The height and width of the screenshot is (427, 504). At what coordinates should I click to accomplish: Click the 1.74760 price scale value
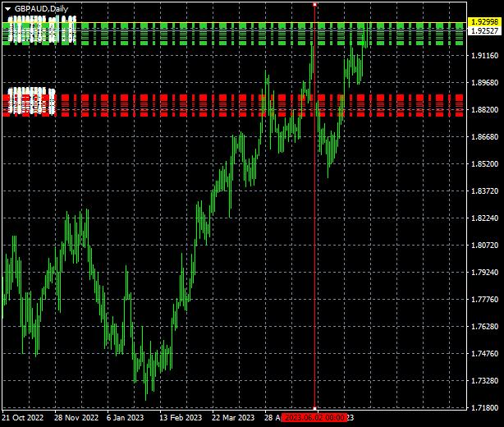(484, 354)
